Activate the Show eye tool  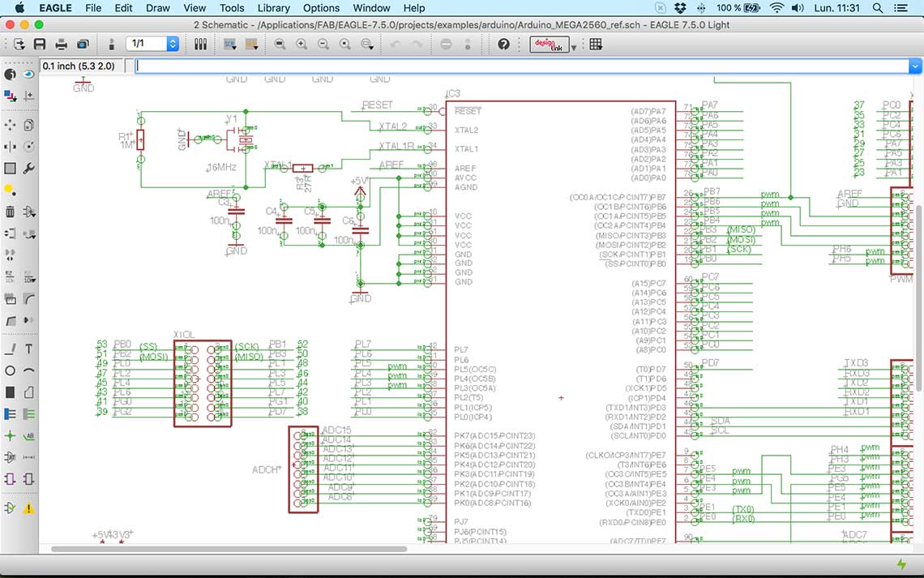pos(28,75)
